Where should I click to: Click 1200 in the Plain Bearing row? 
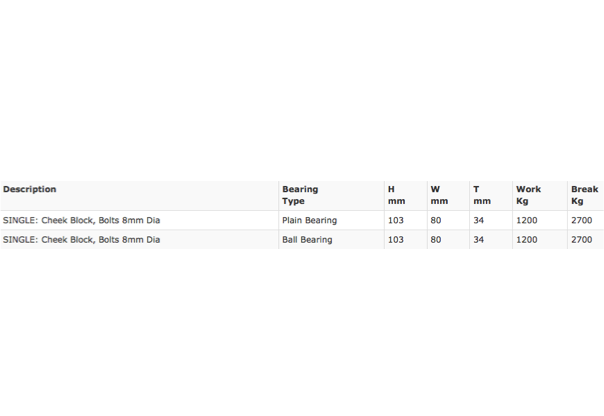pyautogui.click(x=527, y=220)
